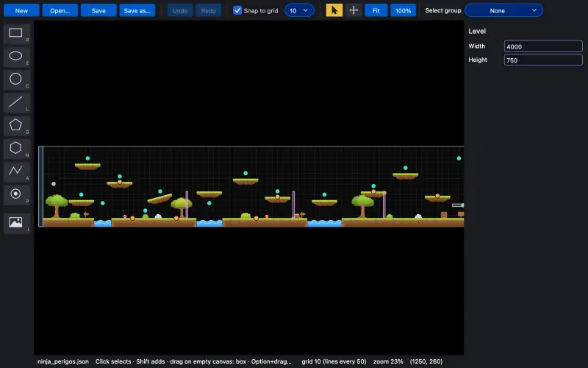
Task: Select the Circle tool
Action: tap(17, 79)
